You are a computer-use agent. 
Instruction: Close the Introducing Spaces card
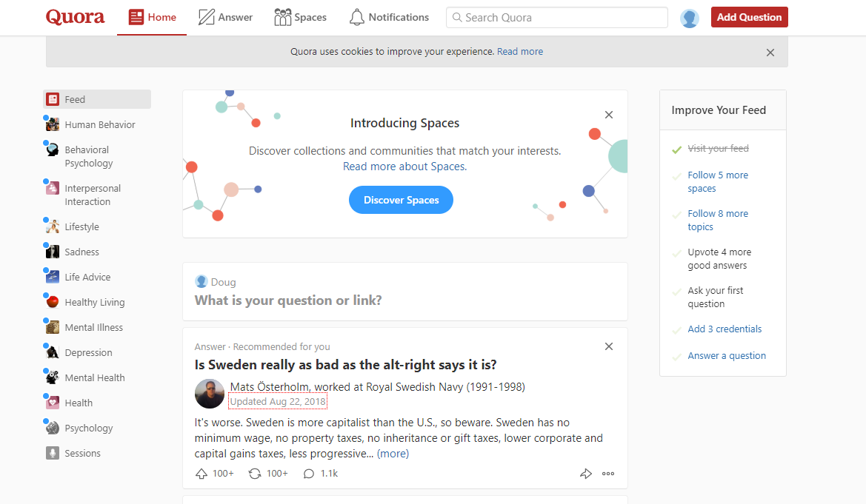point(609,115)
